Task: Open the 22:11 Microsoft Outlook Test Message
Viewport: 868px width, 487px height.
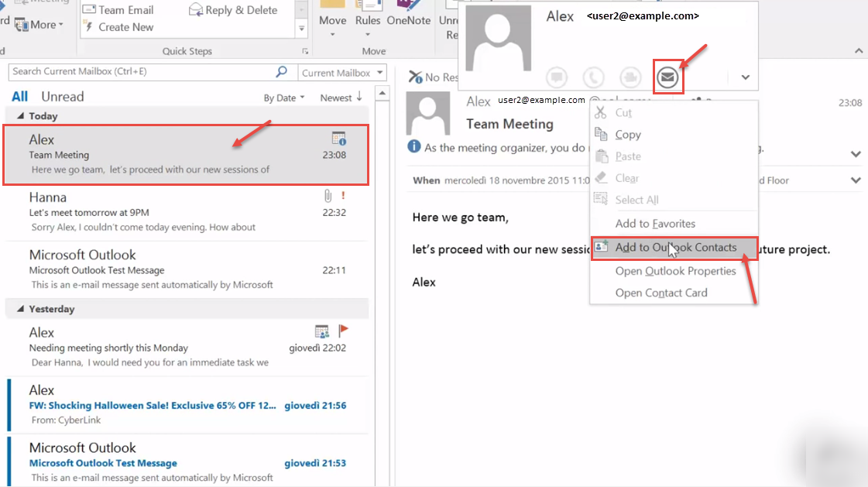Action: pyautogui.click(x=186, y=269)
